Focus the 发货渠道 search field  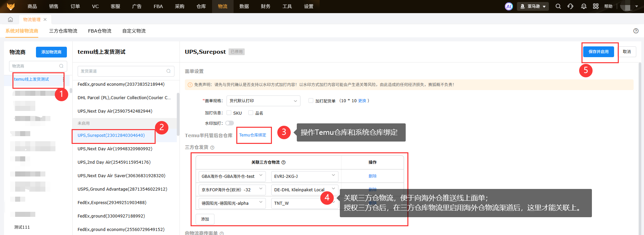coord(126,71)
